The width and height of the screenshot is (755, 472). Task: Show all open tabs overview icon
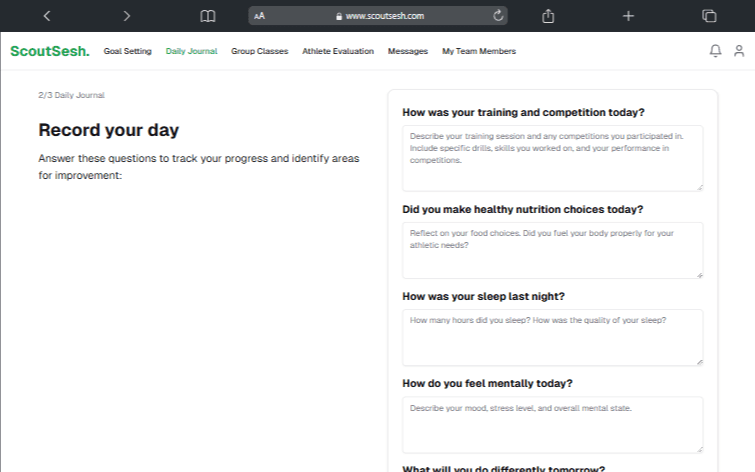(x=709, y=16)
